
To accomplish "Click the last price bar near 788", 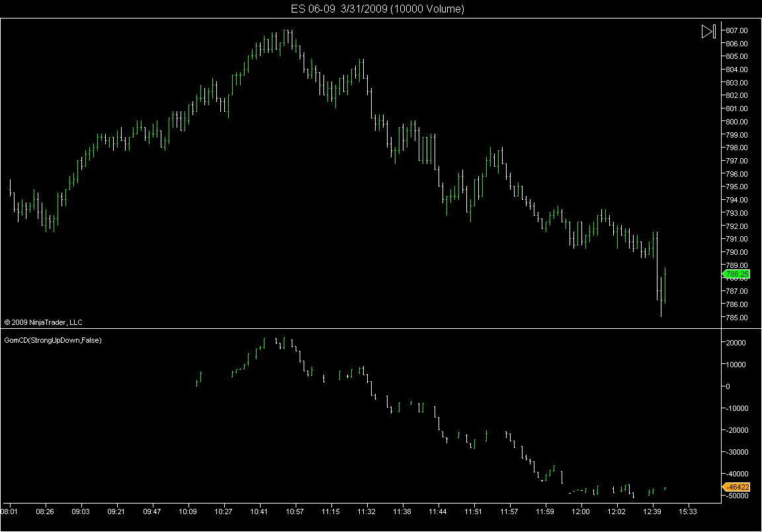I will coord(665,285).
